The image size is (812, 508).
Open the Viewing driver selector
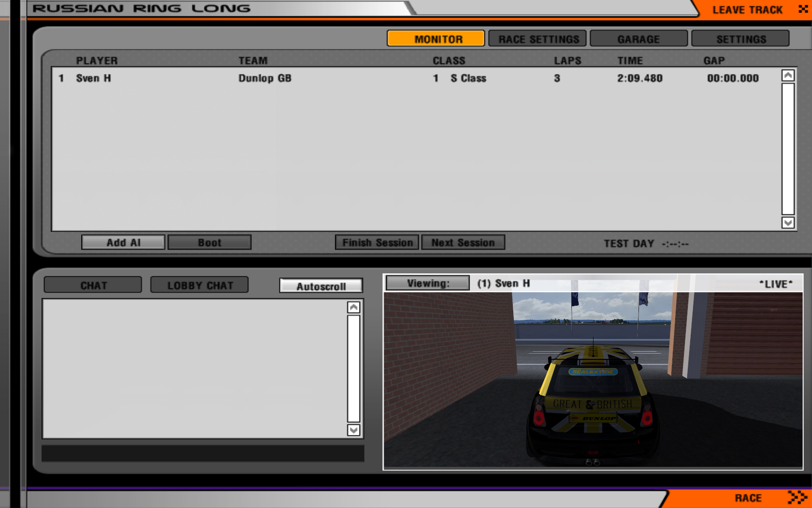(x=428, y=283)
